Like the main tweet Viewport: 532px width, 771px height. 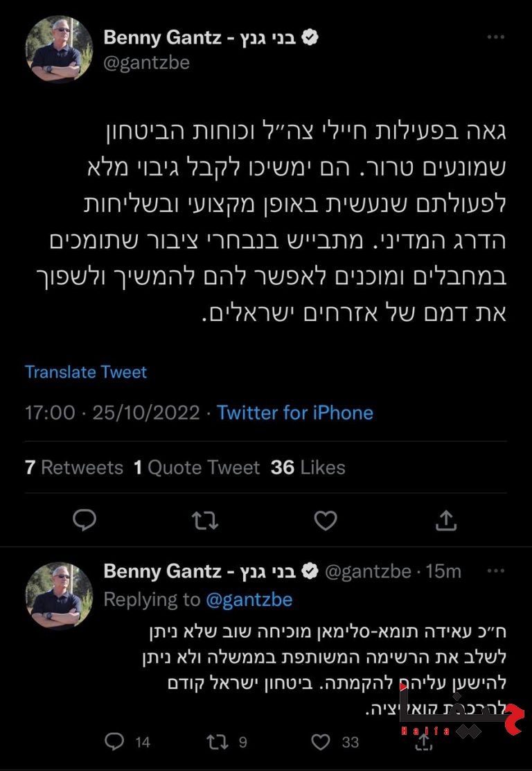[326, 520]
